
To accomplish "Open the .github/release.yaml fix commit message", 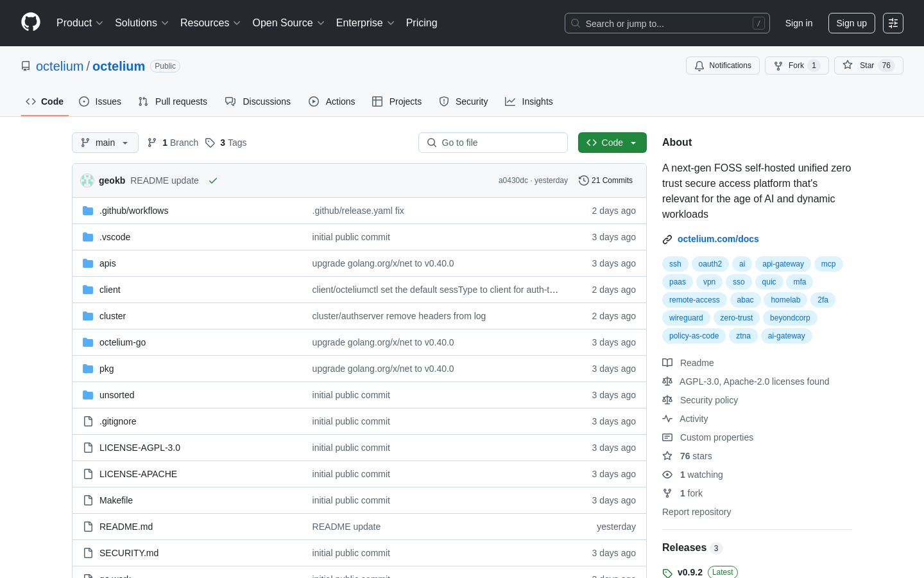I will 358,211.
